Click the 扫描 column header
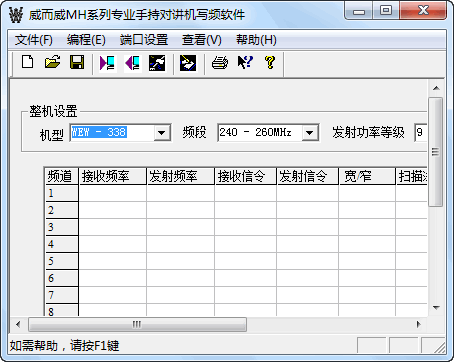454x362 pixels. [412, 176]
